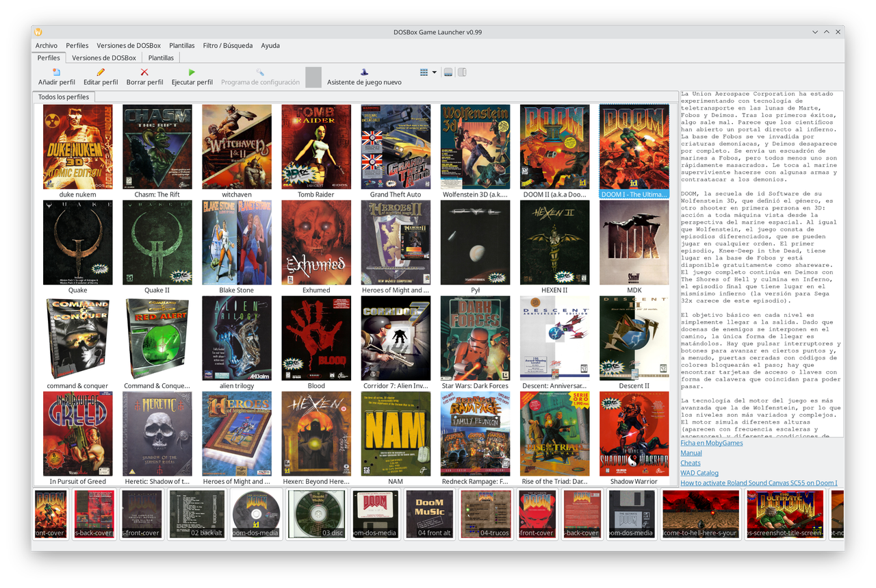Select the NAM game cover
This screenshot has height=588, width=876.
coord(396,434)
